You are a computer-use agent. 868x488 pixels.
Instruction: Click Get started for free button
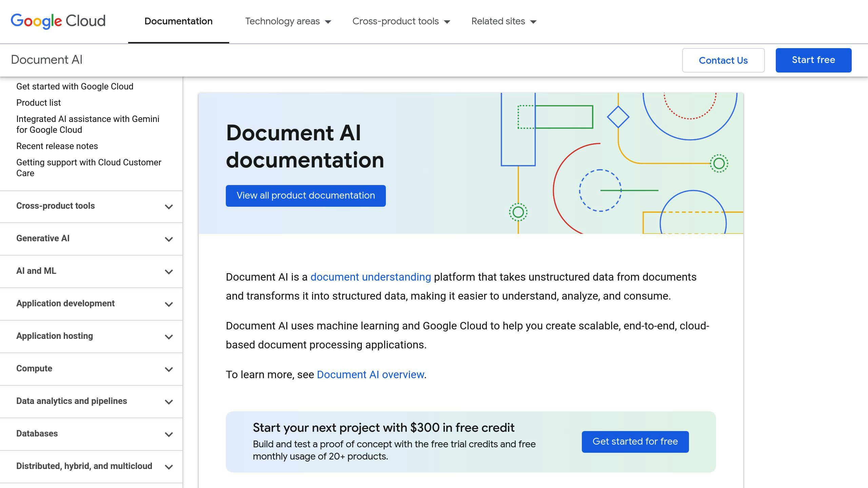pyautogui.click(x=635, y=442)
